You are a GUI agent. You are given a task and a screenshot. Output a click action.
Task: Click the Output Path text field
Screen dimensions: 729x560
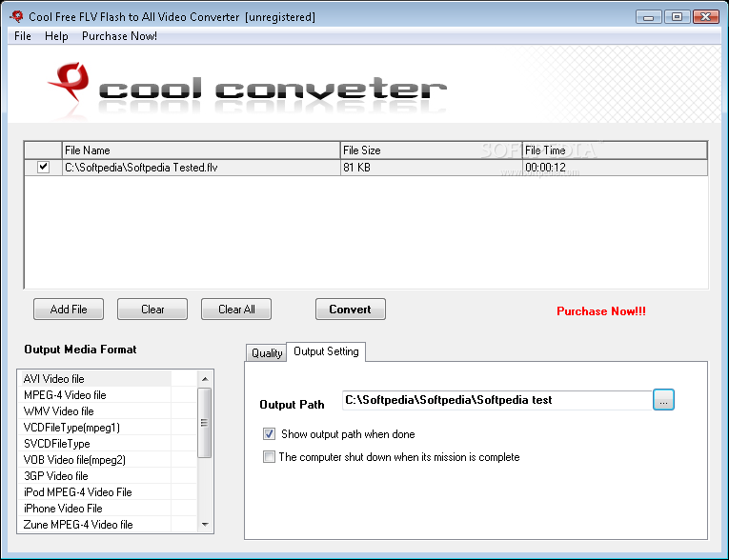497,400
